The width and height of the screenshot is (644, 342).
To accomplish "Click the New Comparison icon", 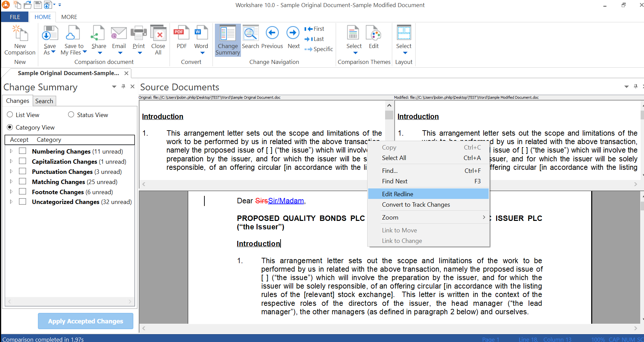I will coord(20,33).
